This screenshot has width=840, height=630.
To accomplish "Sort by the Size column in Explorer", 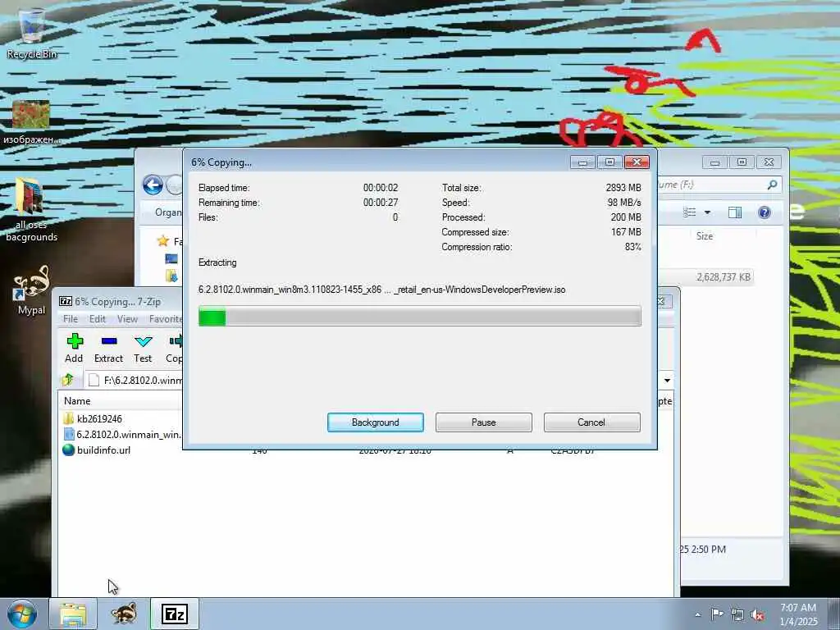I will click(705, 235).
